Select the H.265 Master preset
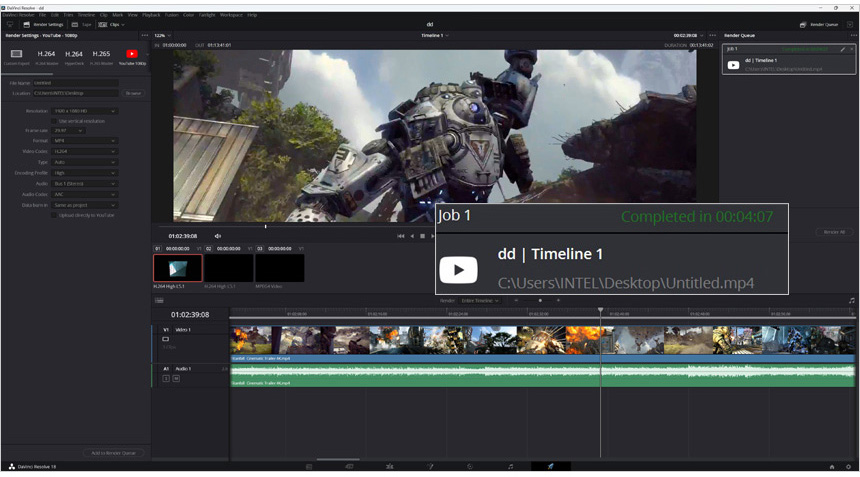860x477 pixels. click(101, 56)
